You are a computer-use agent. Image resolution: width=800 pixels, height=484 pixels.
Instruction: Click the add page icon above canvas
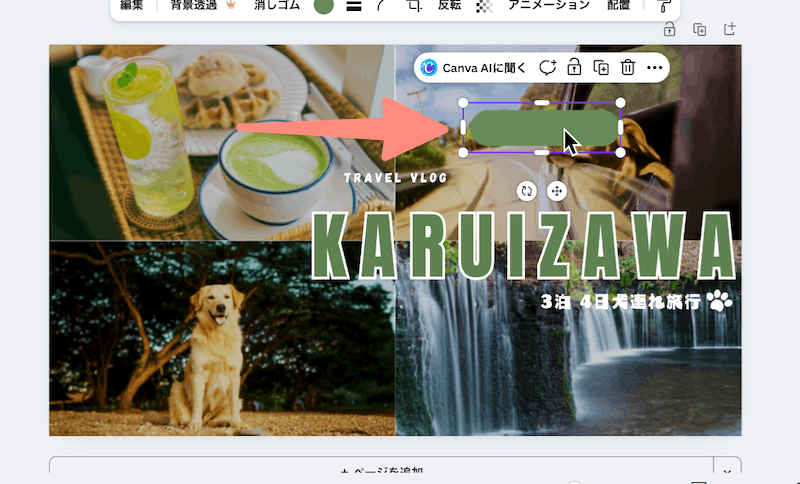[730, 29]
